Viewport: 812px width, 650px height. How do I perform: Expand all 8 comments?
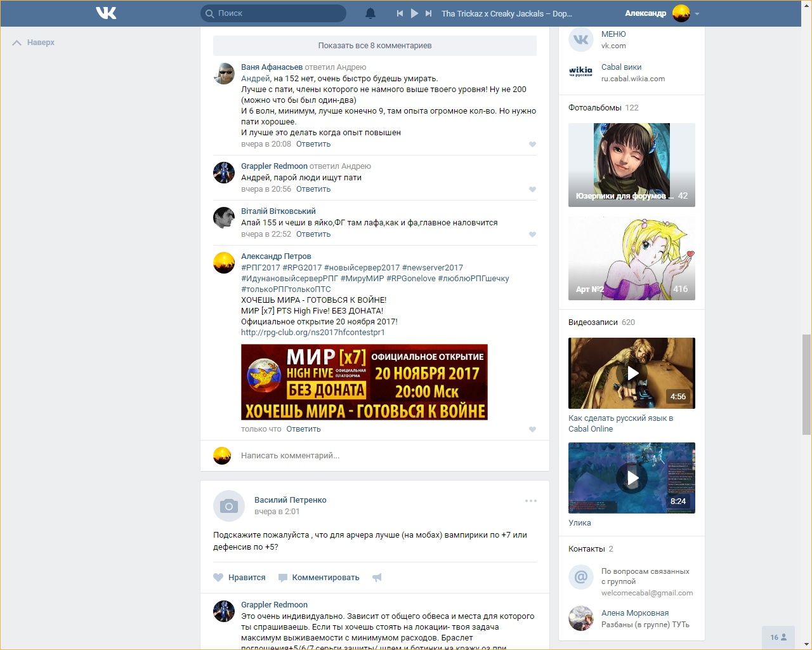[x=374, y=46]
